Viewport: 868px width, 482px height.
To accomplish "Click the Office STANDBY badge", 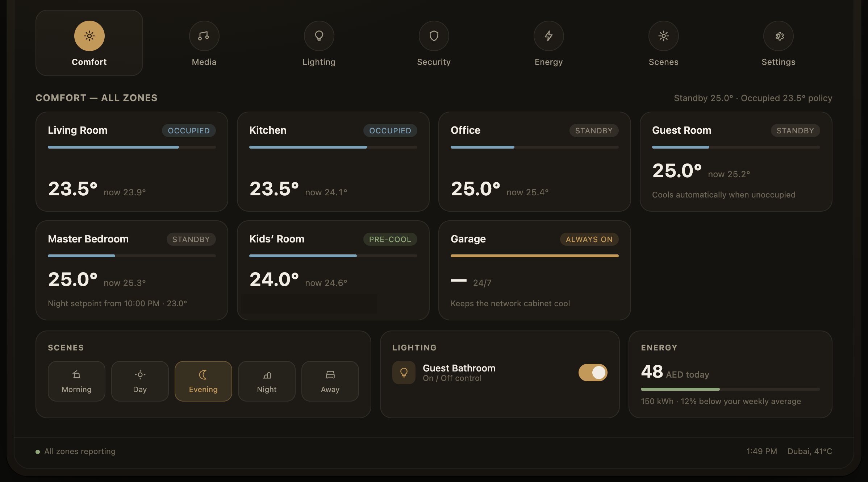I will [x=594, y=130].
